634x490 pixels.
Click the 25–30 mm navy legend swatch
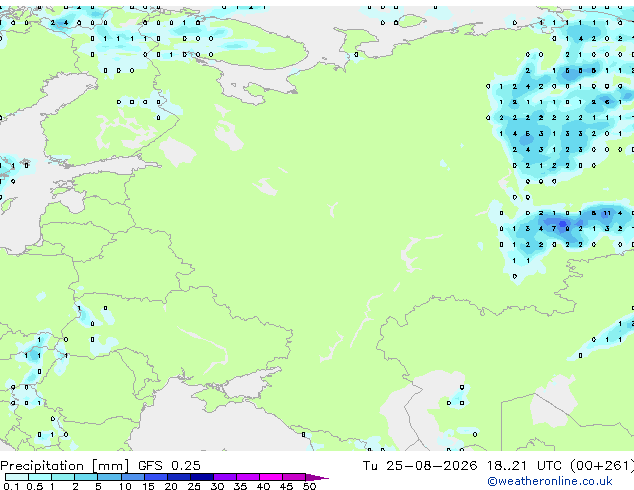click(x=201, y=477)
